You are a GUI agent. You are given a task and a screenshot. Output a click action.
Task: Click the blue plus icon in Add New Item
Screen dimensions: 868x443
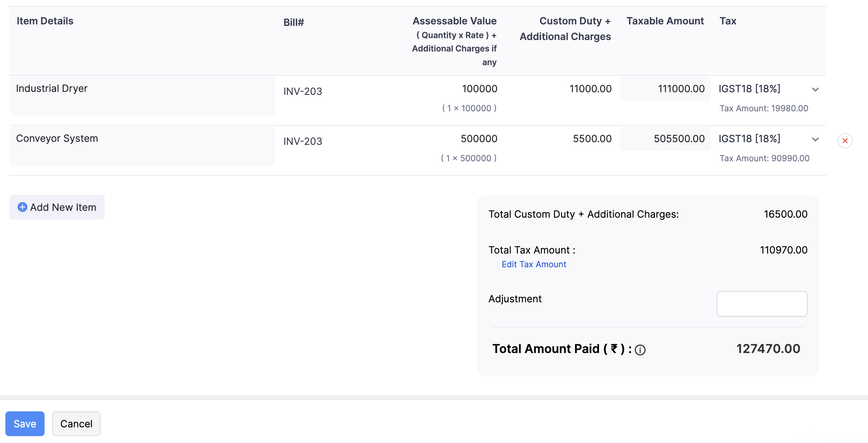click(22, 207)
